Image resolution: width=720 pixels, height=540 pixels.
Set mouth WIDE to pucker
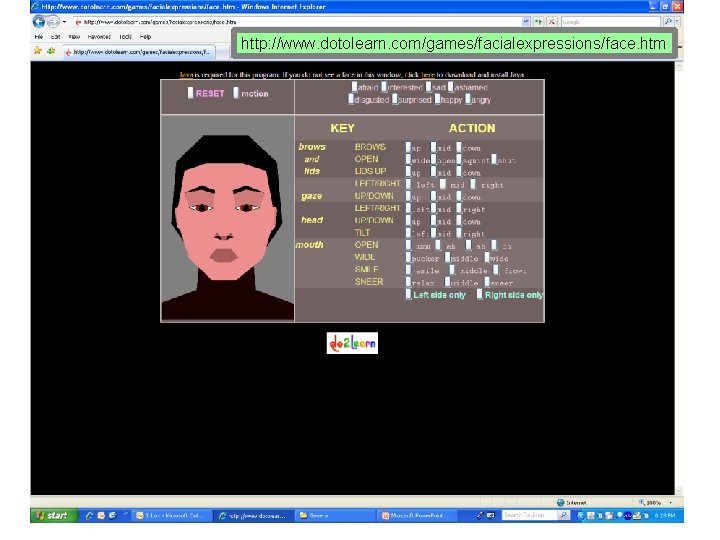[408, 258]
